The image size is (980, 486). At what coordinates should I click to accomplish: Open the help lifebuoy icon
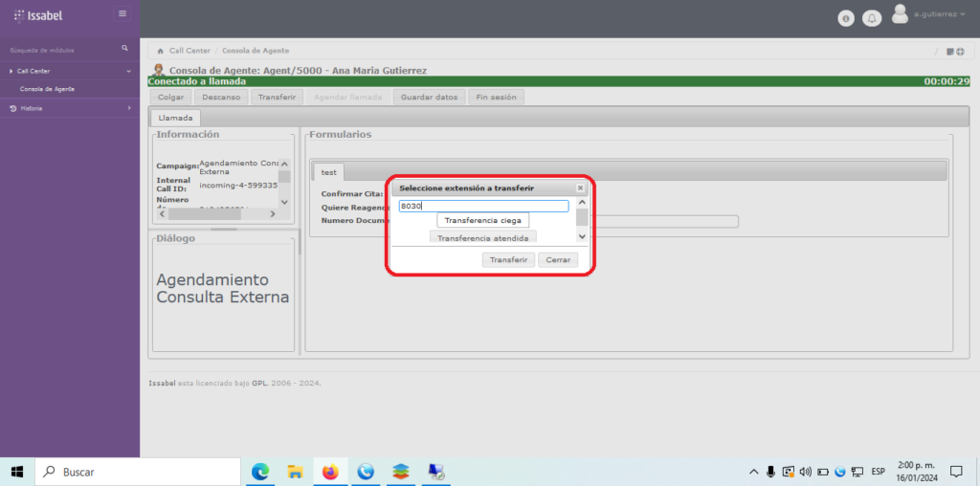click(x=959, y=51)
